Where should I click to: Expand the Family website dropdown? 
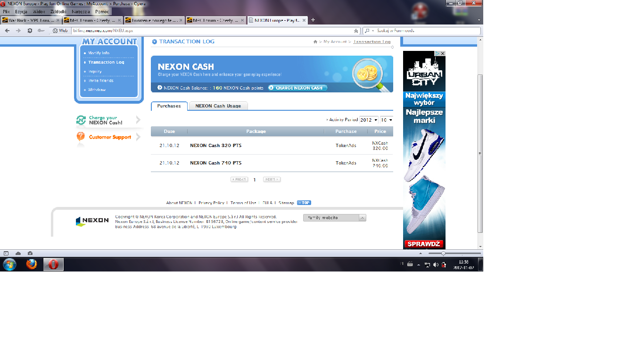point(335,218)
